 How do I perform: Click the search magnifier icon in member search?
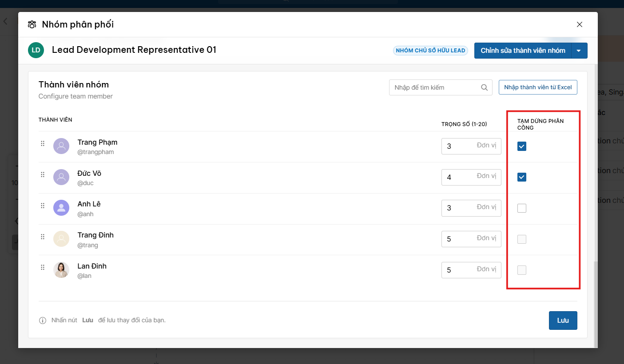[485, 87]
